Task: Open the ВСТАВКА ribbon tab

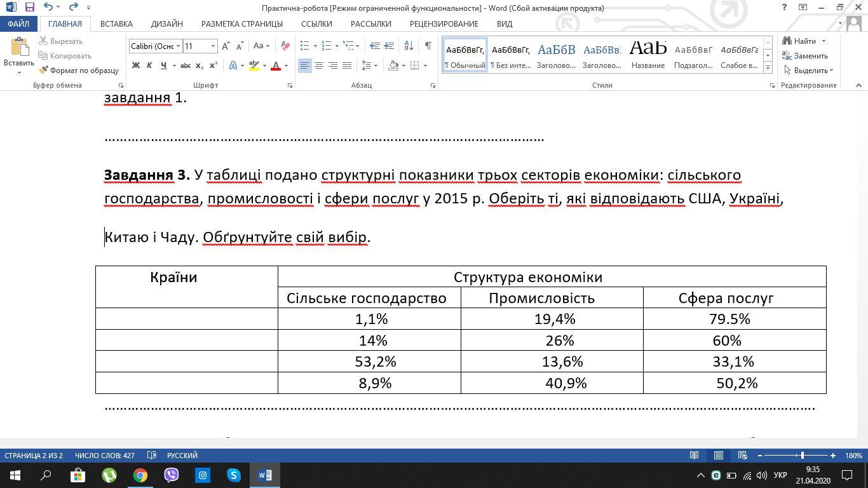Action: click(116, 24)
